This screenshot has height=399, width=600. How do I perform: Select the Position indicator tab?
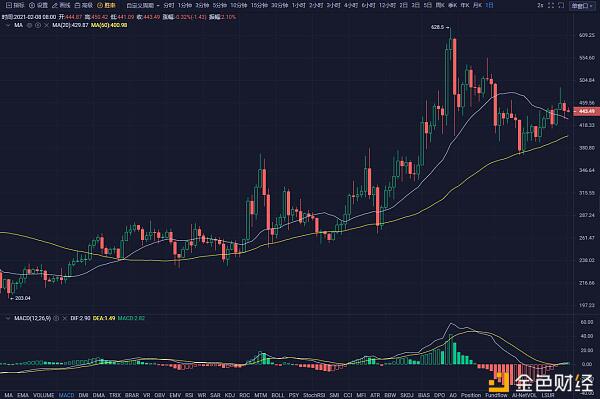471,395
